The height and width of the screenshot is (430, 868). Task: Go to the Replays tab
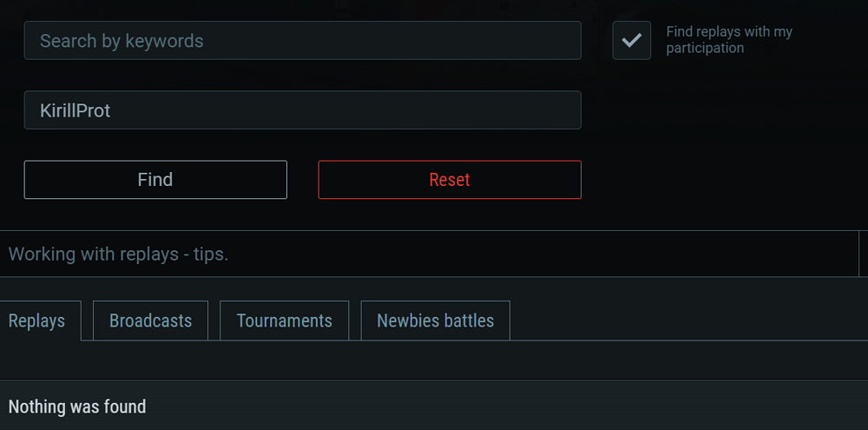(x=37, y=321)
